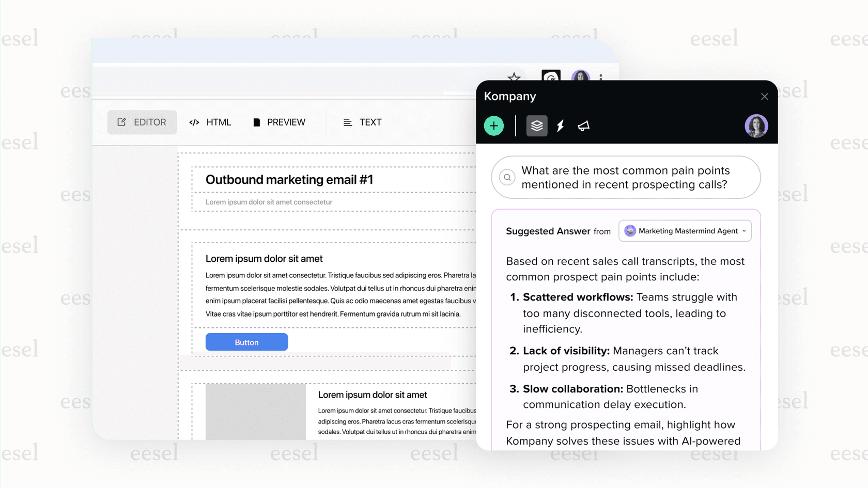
Task: Click the green plus icon in Kompany
Action: (494, 125)
